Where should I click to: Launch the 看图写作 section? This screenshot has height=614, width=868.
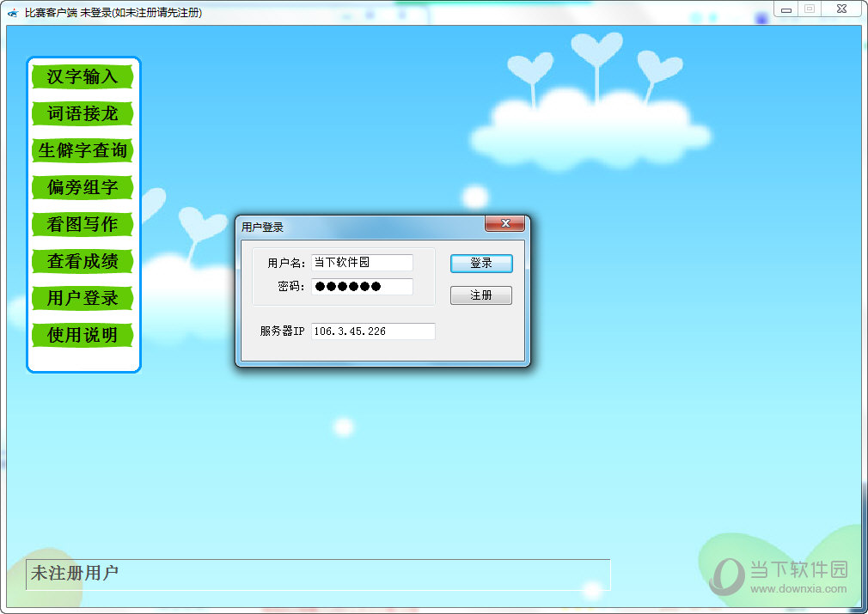pyautogui.click(x=83, y=224)
